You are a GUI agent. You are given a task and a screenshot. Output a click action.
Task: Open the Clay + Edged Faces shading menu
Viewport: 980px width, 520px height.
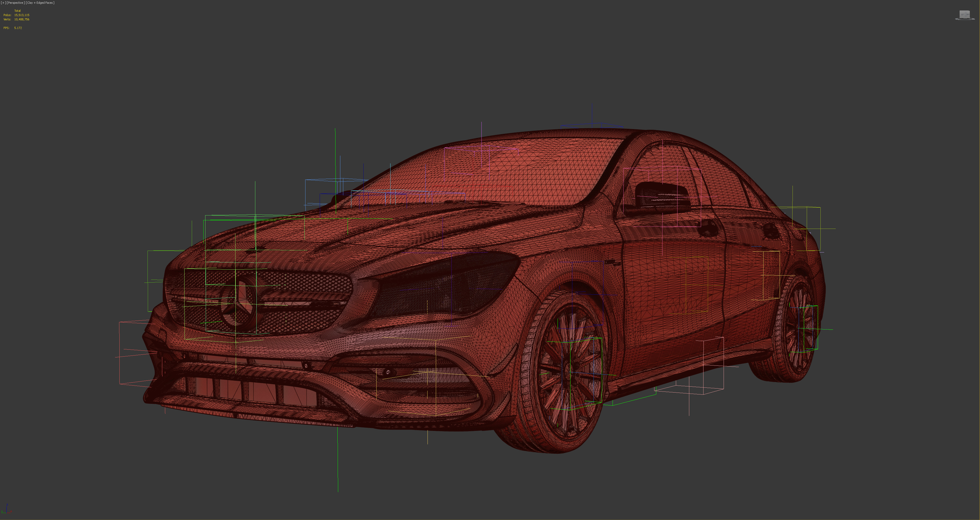coord(40,3)
